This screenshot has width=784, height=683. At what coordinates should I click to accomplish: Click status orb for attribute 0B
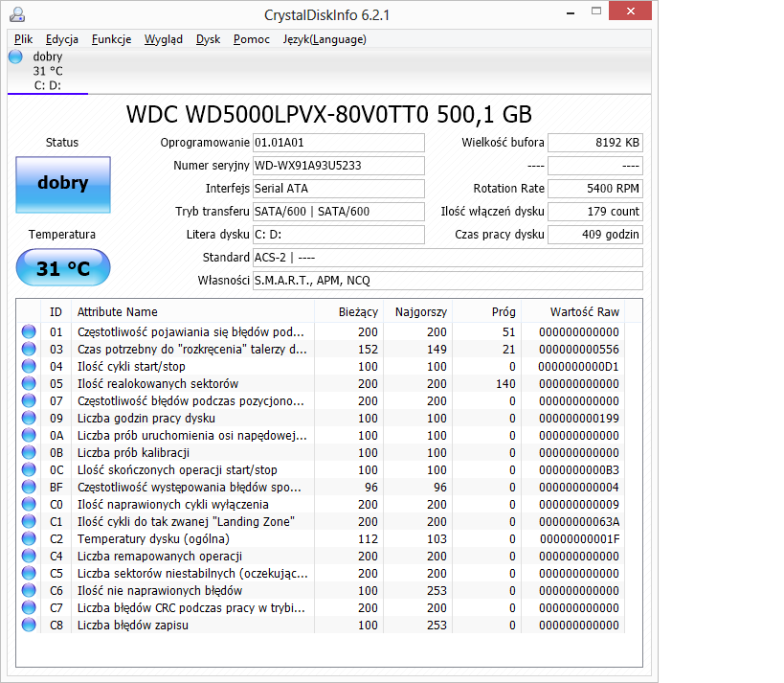(29, 452)
